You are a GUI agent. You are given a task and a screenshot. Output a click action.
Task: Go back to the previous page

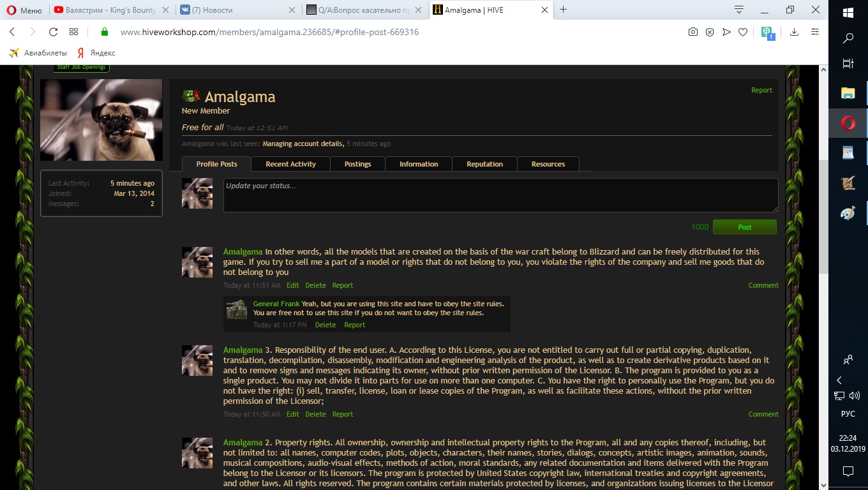pyautogui.click(x=12, y=32)
